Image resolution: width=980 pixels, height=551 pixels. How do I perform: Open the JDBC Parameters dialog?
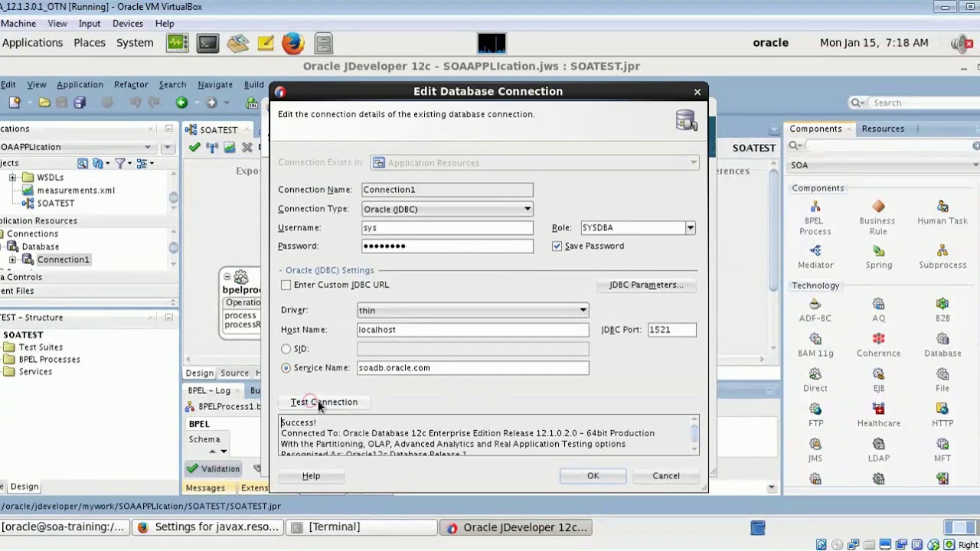click(646, 285)
